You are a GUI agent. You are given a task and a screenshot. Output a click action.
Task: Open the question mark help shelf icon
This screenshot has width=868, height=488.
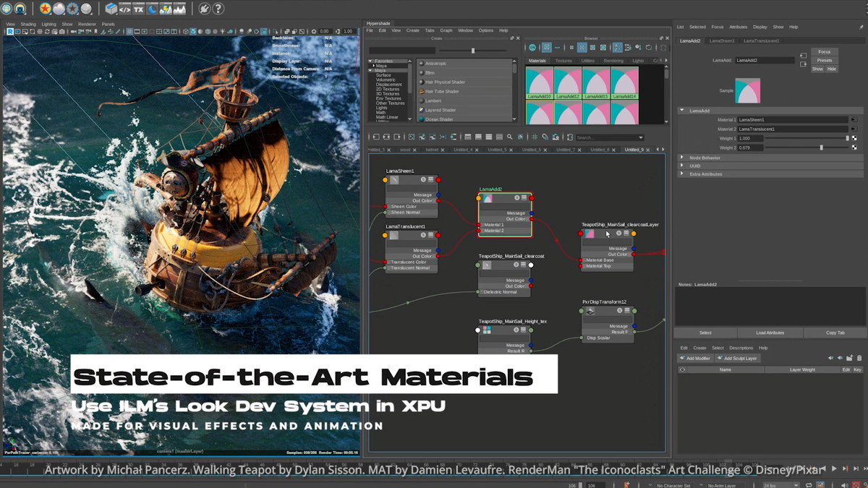click(x=218, y=9)
